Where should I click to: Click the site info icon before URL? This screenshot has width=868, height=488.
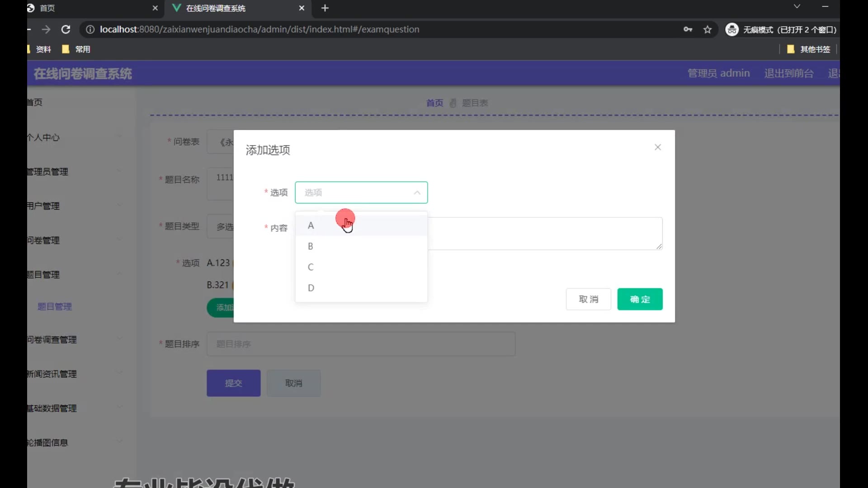click(90, 29)
